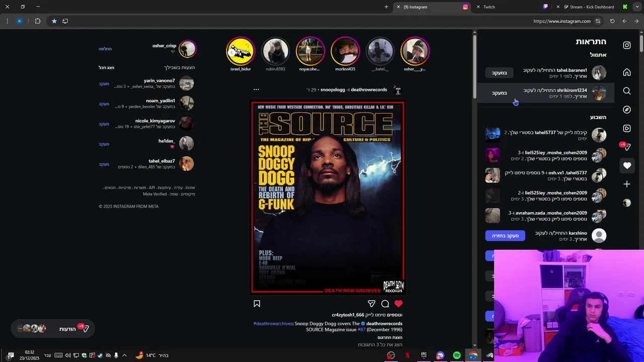Go to Instagram Home via the house icon
The width and height of the screenshot is (644, 362).
coord(627,72)
